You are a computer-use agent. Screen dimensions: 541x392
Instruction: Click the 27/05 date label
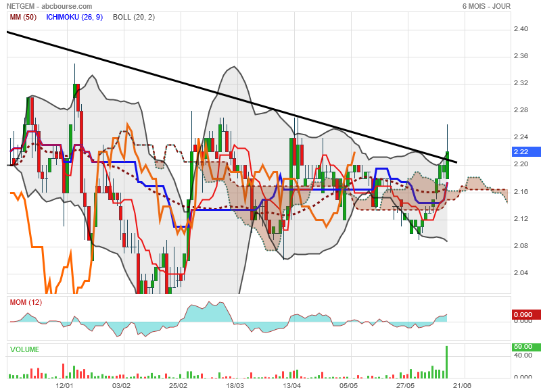405,385
